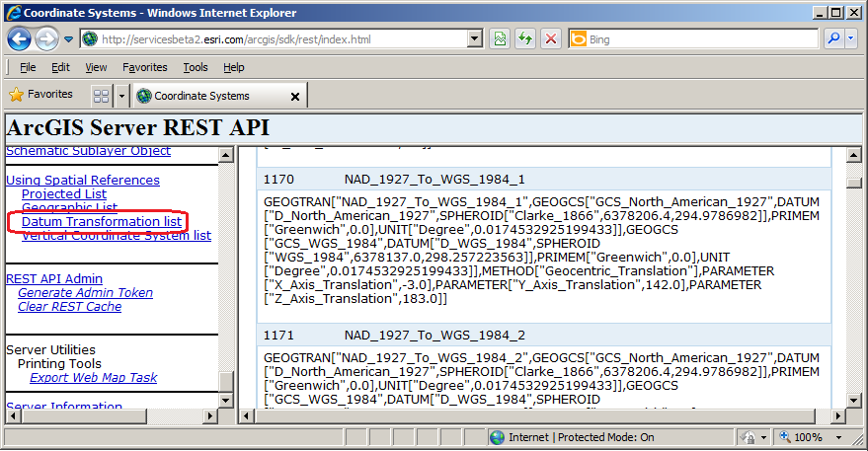Open the recent pages dropdown arrow
The width and height of the screenshot is (868, 451).
[x=69, y=39]
